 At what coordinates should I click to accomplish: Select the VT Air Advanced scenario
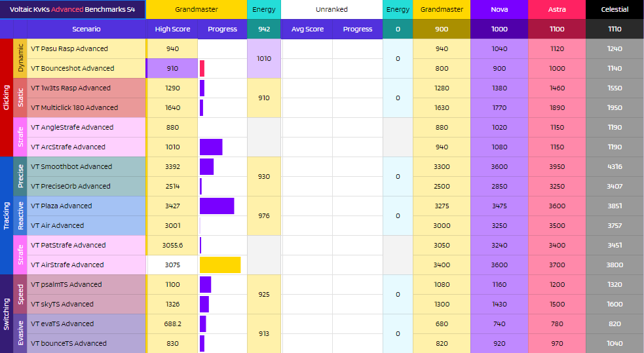click(x=86, y=226)
